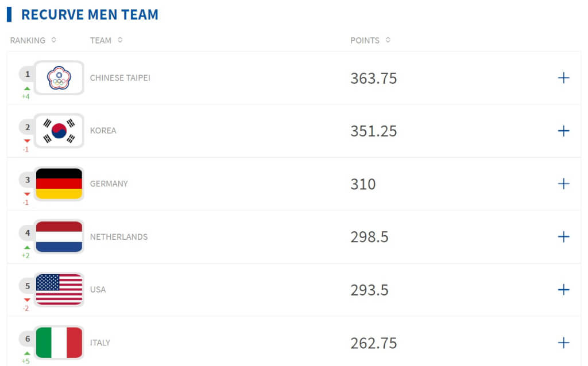Click the Netherlands flag icon

click(x=59, y=236)
